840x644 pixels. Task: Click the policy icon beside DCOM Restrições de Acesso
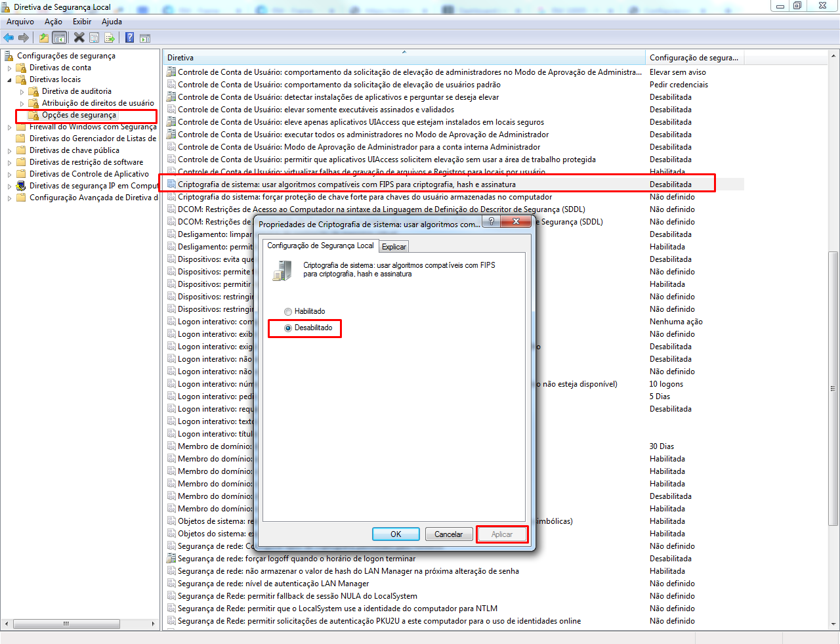click(x=171, y=209)
